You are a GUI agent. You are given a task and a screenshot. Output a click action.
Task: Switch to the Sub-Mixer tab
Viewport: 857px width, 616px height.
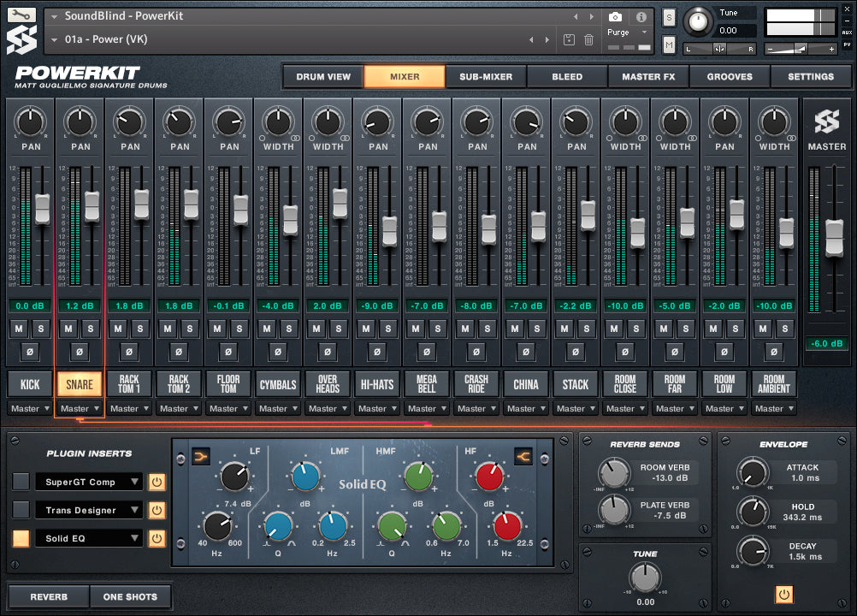point(486,76)
